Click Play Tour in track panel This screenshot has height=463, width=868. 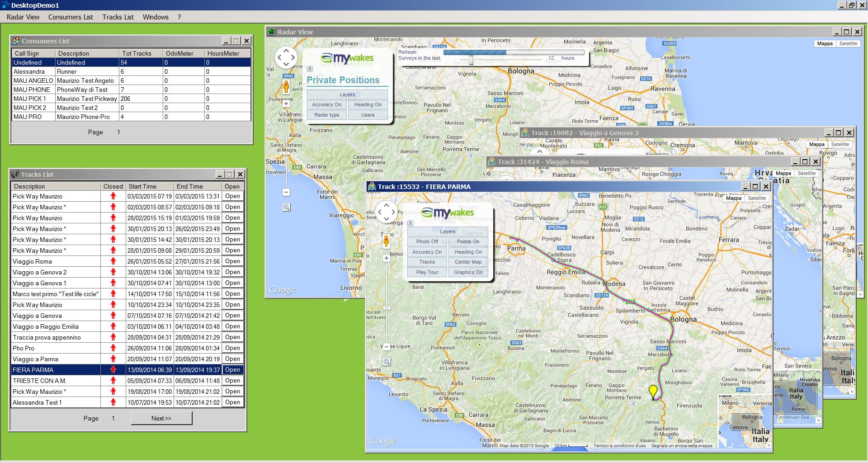click(x=427, y=272)
